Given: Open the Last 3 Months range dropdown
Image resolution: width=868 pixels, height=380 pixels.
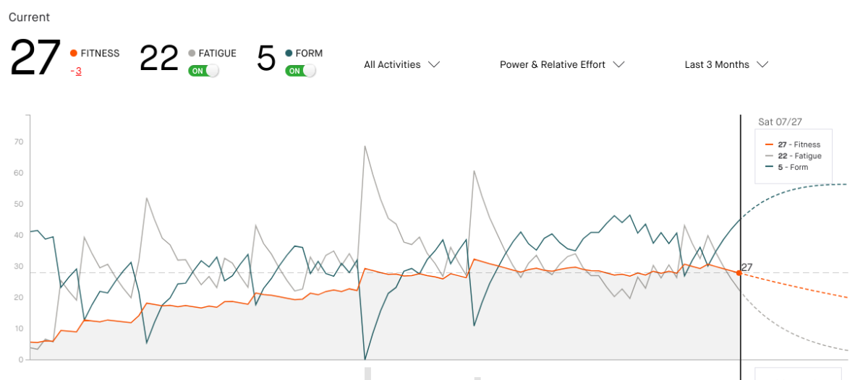Looking at the screenshot, I should pyautogui.click(x=726, y=65).
